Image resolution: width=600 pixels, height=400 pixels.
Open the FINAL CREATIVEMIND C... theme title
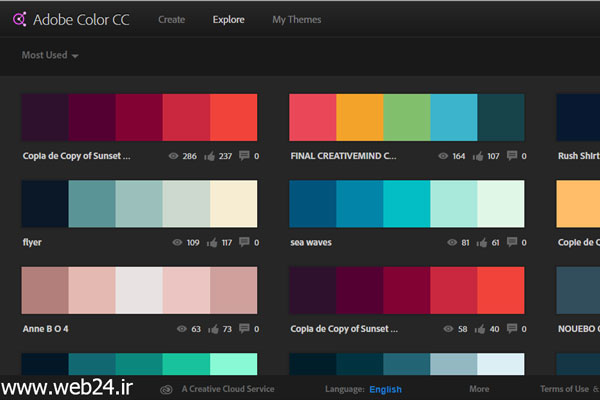[343, 156]
